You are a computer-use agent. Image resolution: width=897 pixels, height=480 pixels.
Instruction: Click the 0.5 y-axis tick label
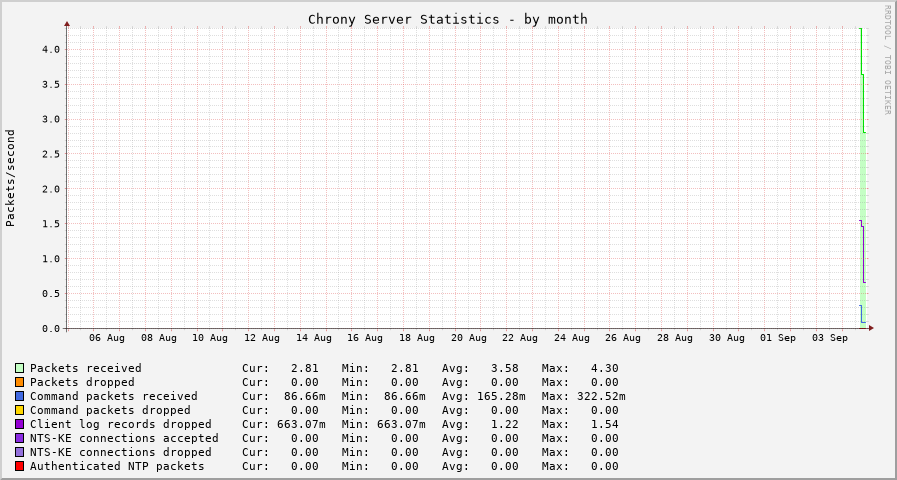(x=49, y=293)
